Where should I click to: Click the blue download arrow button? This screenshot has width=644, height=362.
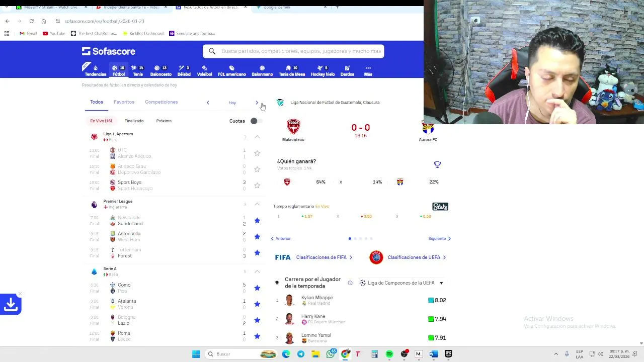11,304
